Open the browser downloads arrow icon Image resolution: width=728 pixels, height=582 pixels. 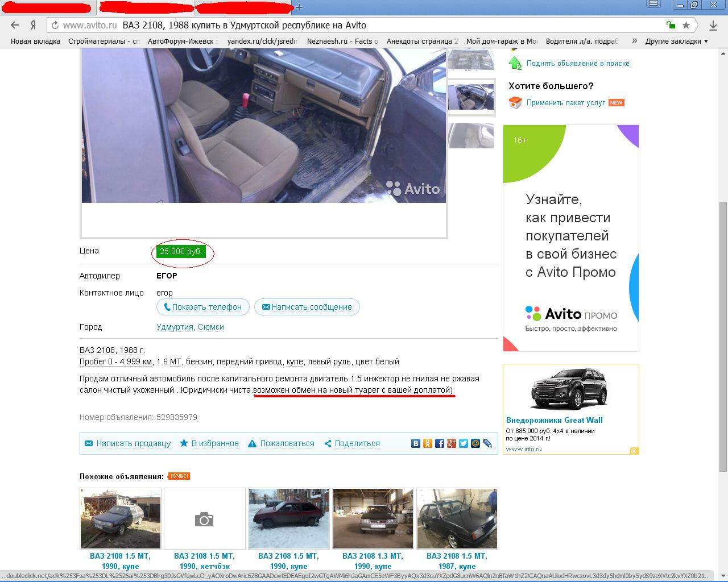(x=713, y=26)
